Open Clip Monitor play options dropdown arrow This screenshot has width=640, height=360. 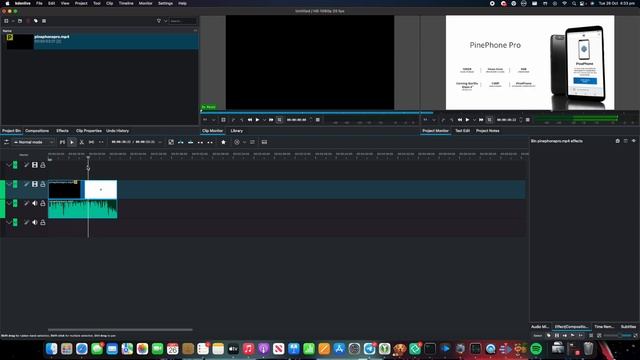click(x=264, y=120)
